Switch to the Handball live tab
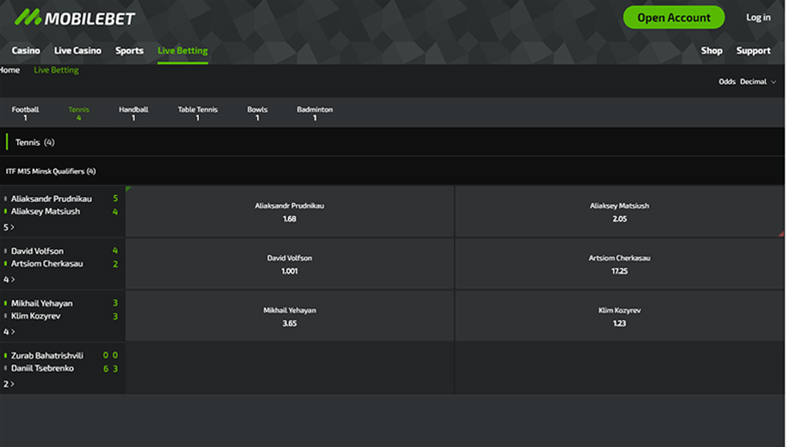This screenshot has height=447, width=786. point(133,113)
